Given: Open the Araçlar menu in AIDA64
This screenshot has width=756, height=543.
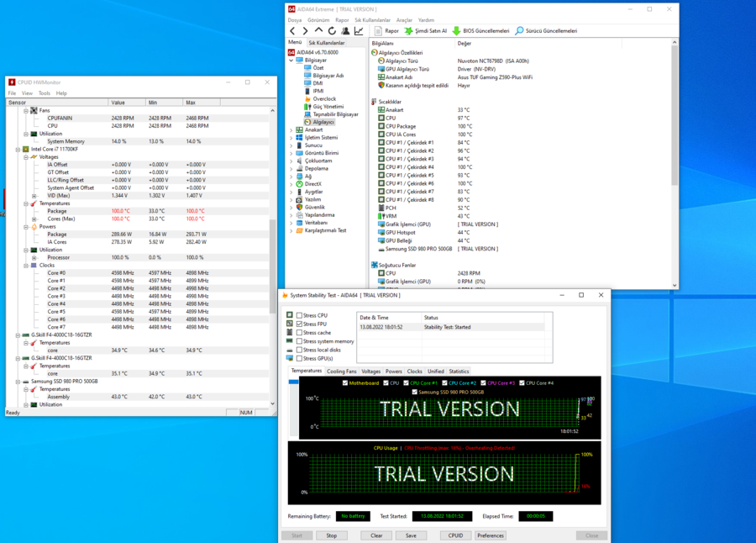Looking at the screenshot, I should pos(404,20).
